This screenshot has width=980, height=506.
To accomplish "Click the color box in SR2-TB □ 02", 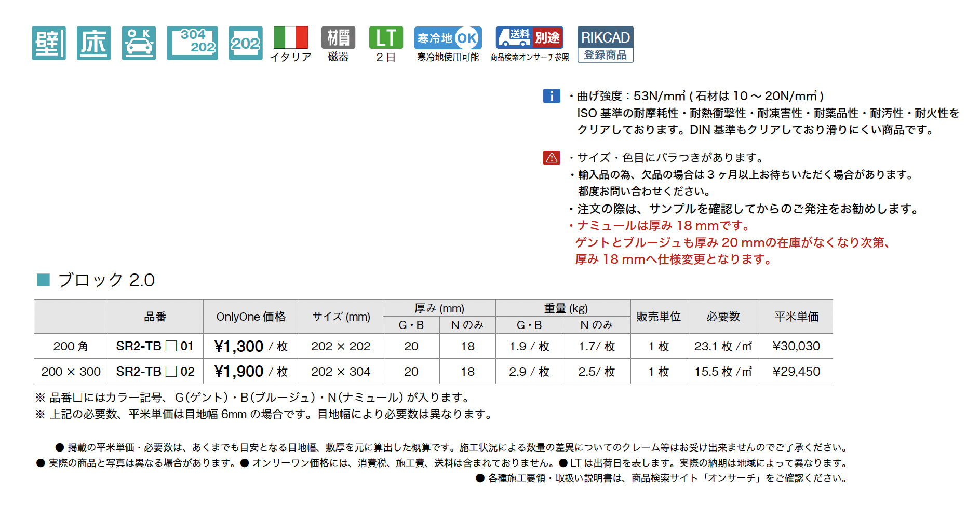I will click(x=171, y=372).
